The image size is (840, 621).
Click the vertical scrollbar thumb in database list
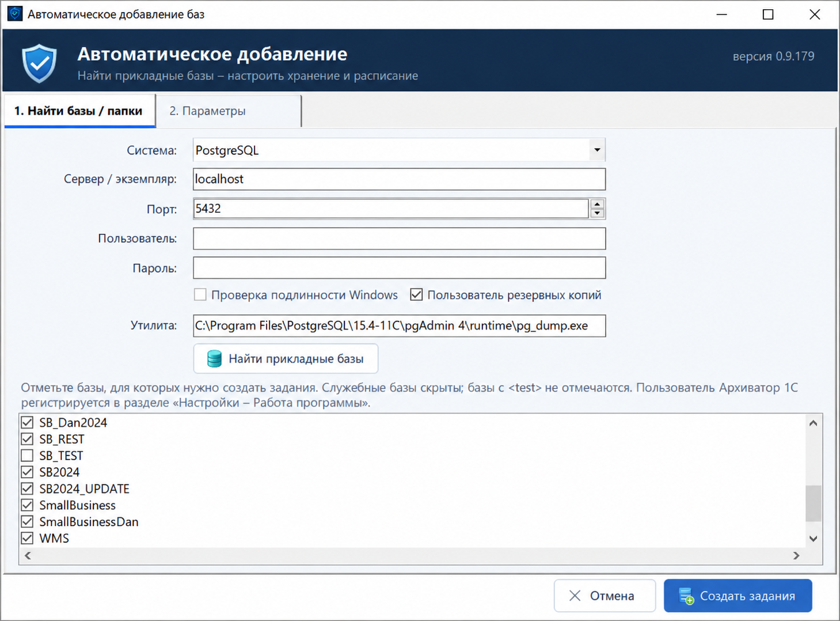click(x=813, y=503)
